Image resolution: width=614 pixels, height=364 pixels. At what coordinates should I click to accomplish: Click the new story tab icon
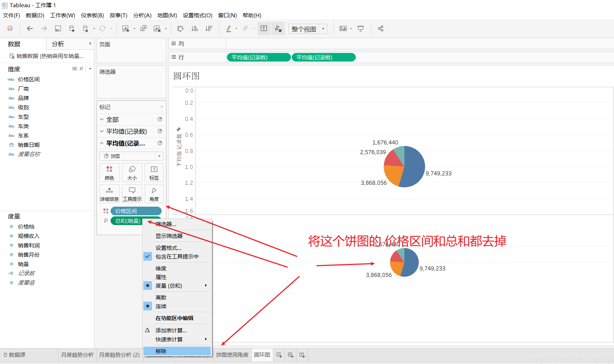click(302, 355)
